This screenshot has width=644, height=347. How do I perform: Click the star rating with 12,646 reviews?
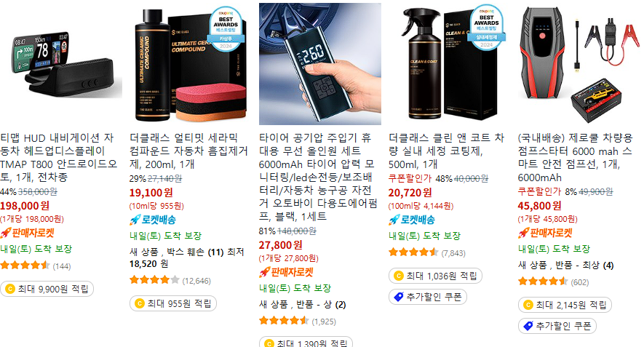tap(154, 280)
